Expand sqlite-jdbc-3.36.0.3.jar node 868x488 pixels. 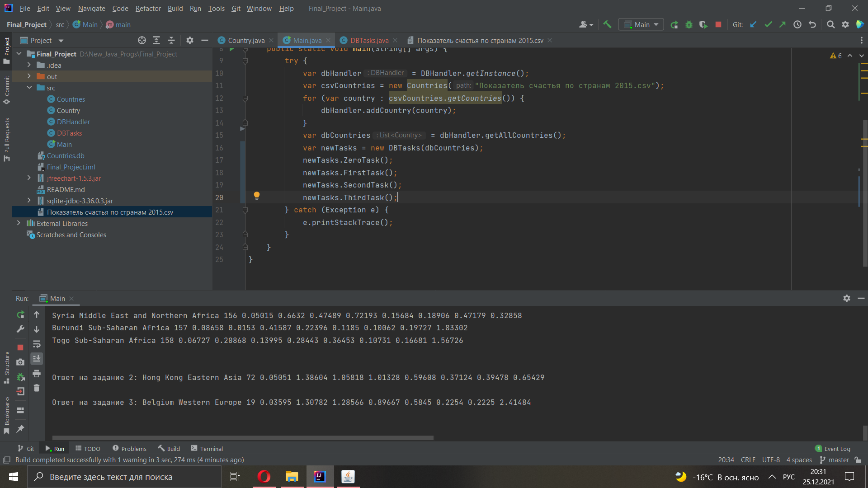[29, 201]
